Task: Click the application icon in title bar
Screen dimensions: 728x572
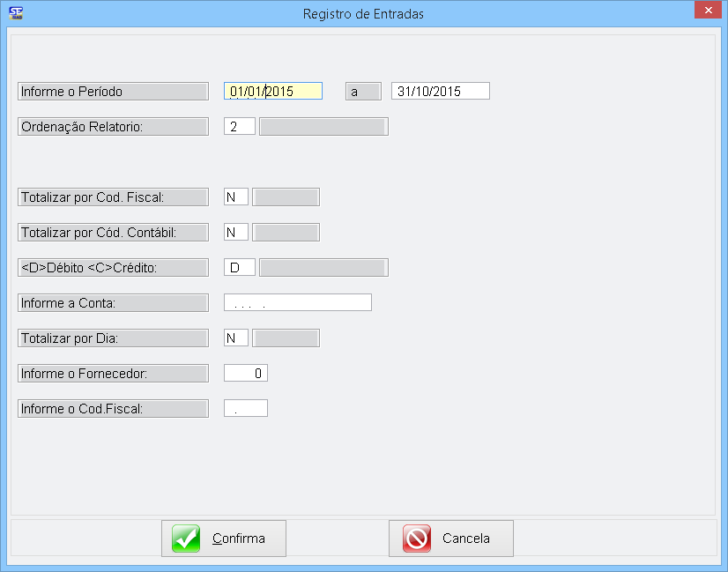Action: [15, 13]
